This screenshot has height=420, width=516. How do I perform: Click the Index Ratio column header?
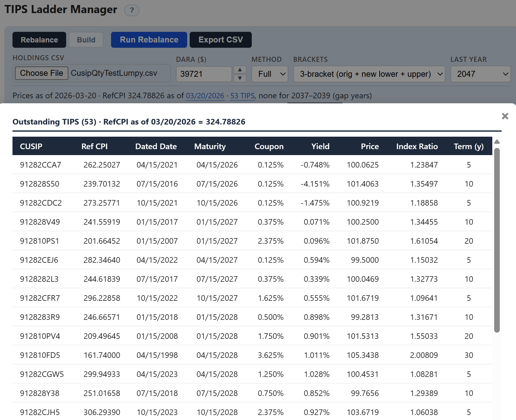[417, 146]
